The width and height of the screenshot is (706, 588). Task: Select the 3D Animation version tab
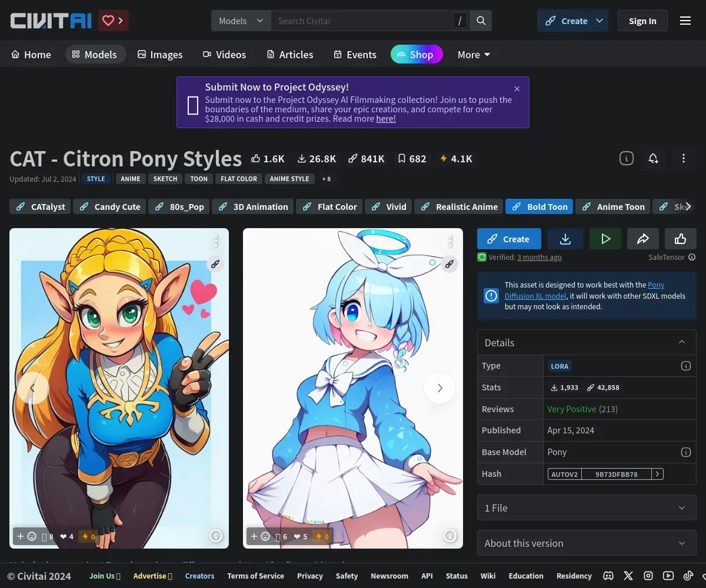coord(252,206)
